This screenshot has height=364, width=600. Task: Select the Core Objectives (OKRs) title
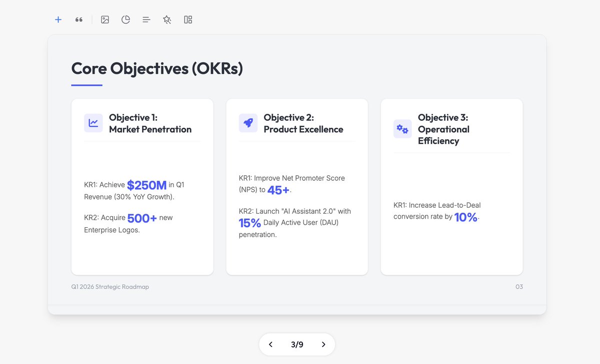coord(157,68)
